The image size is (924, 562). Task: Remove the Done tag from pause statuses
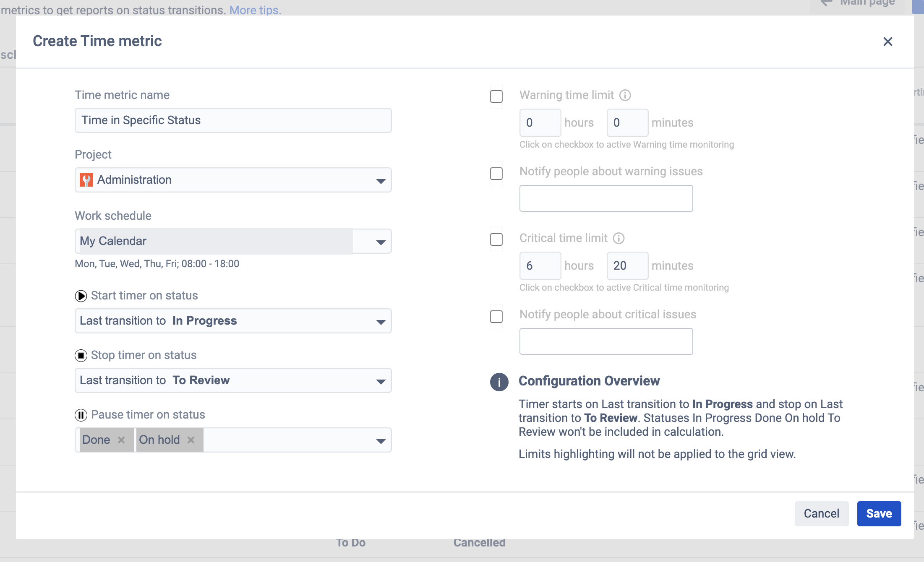[x=121, y=440]
